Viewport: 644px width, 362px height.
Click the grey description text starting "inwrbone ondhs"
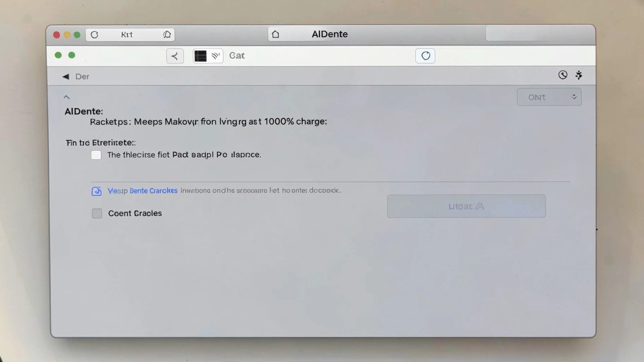[x=261, y=191]
